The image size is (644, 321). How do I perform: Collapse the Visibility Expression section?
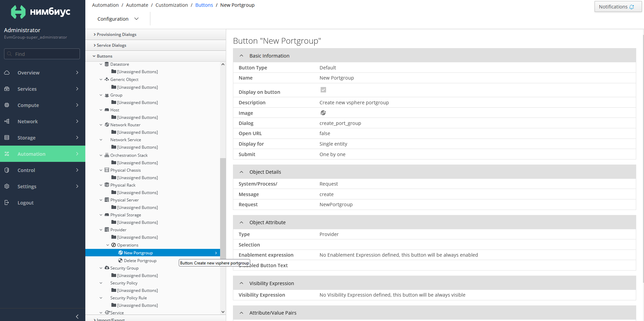(241, 283)
